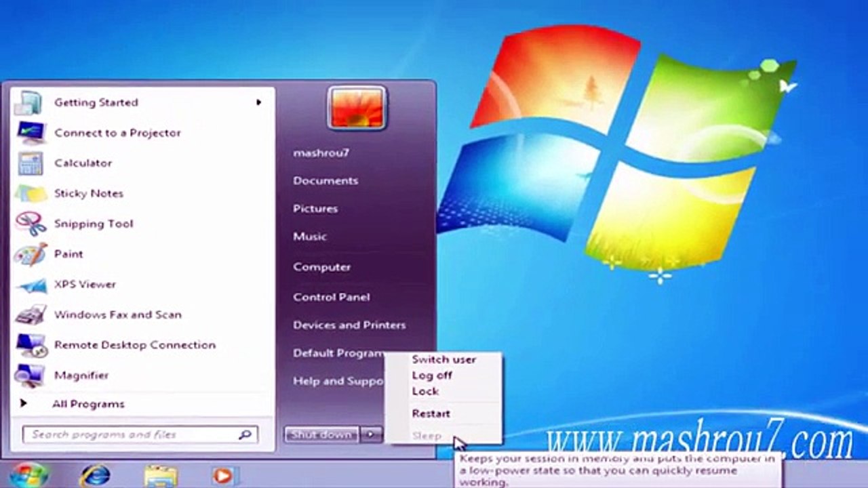
Task: Select the Connect to a Projector label
Action: click(117, 133)
